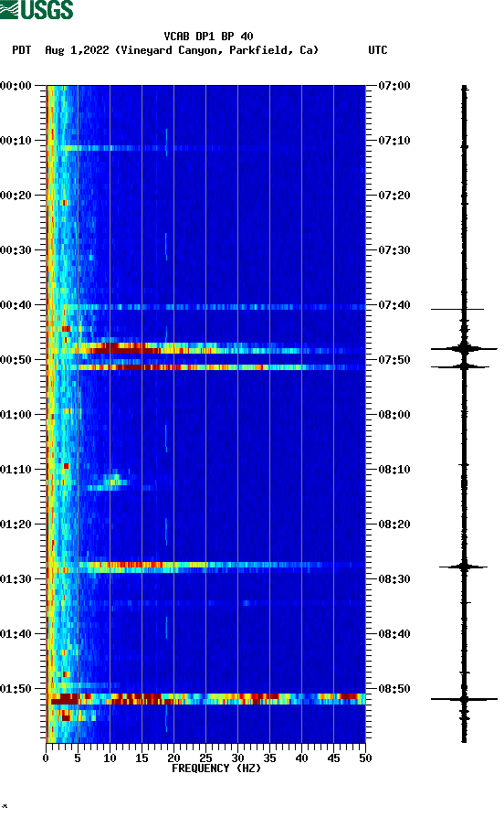Click the UTC time label "07:50"

[394, 360]
